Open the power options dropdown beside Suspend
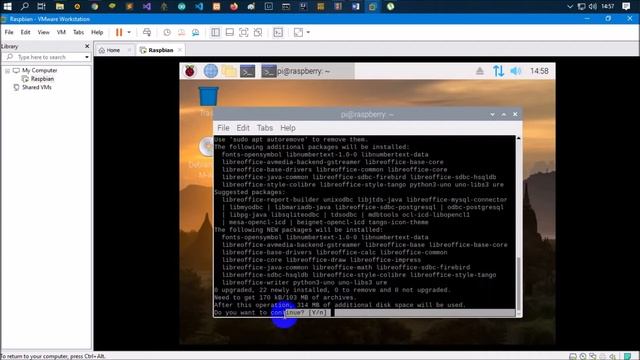The width and height of the screenshot is (640, 360). [129, 32]
